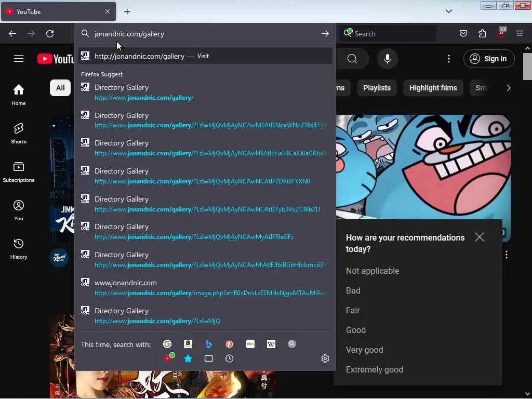The image size is (532, 399).
Task: Open a new browser tab
Action: [127, 12]
